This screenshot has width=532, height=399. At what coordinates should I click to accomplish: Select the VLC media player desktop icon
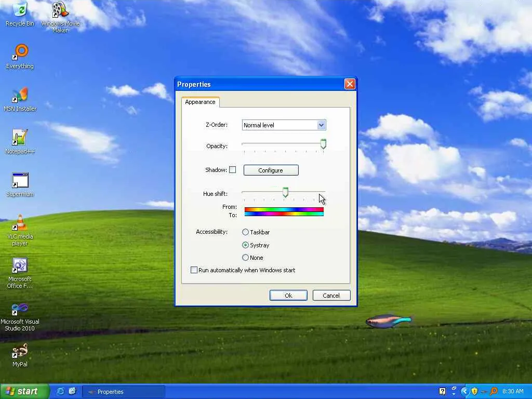tap(20, 231)
